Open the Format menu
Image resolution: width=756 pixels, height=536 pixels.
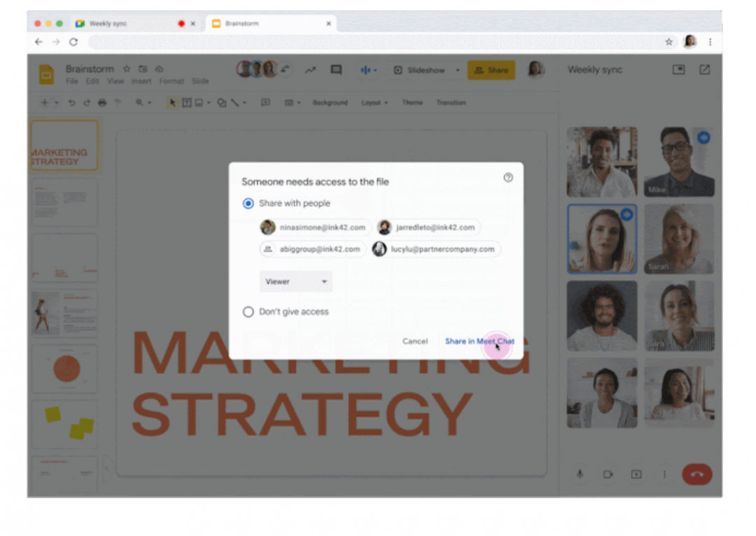171,81
